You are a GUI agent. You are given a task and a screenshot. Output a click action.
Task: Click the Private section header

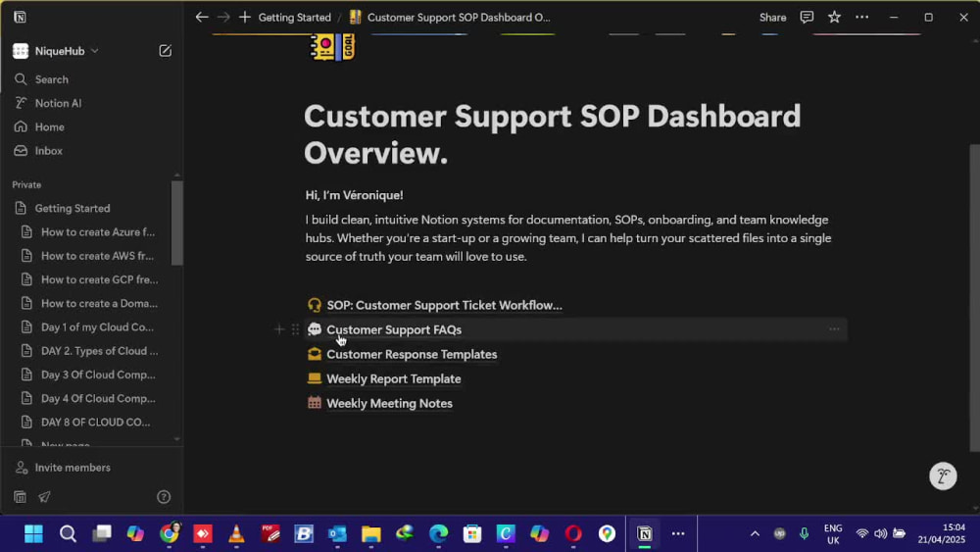(x=26, y=185)
